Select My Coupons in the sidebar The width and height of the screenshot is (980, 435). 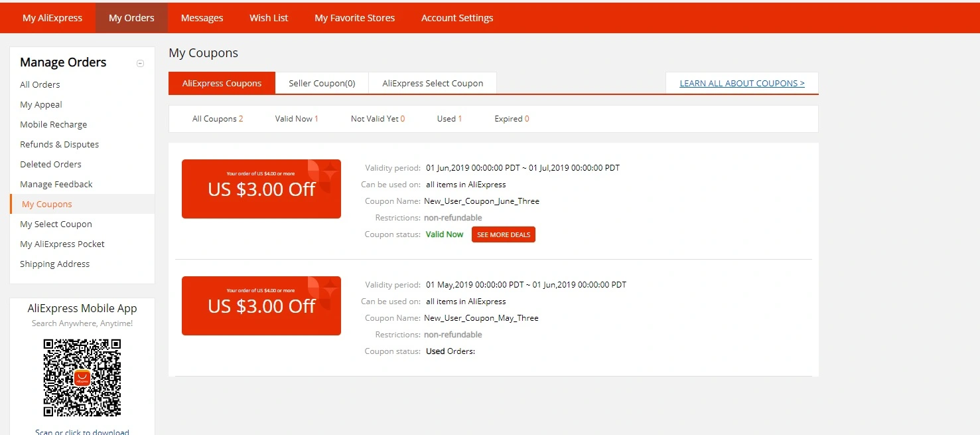click(x=82, y=204)
